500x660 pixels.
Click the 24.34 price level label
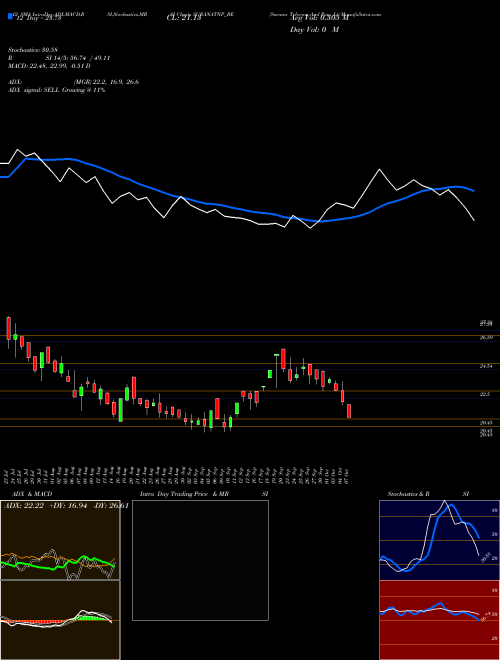point(487,366)
